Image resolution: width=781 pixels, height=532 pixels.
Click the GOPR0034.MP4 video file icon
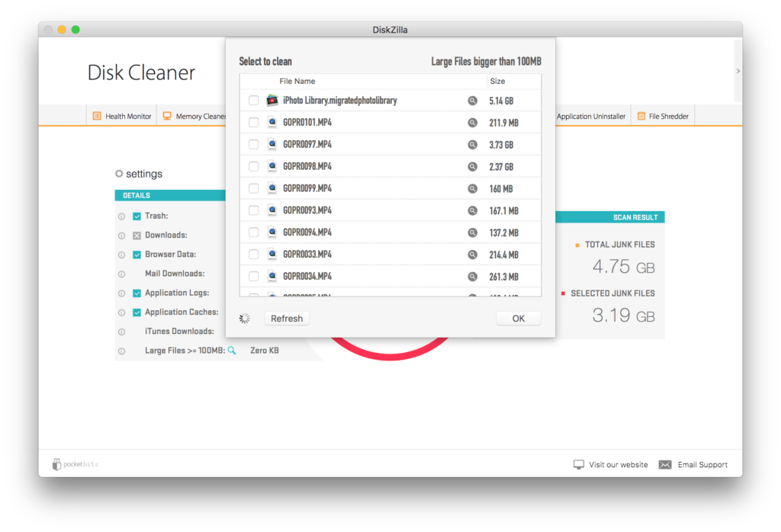click(272, 276)
